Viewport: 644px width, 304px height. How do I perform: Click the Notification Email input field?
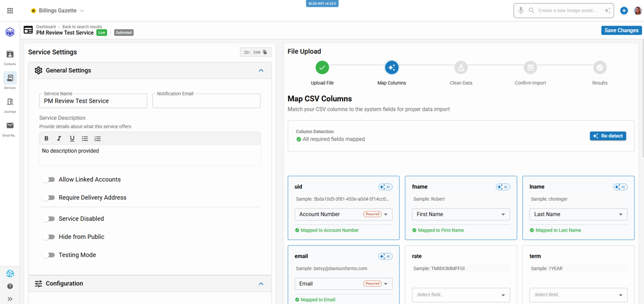[206, 101]
